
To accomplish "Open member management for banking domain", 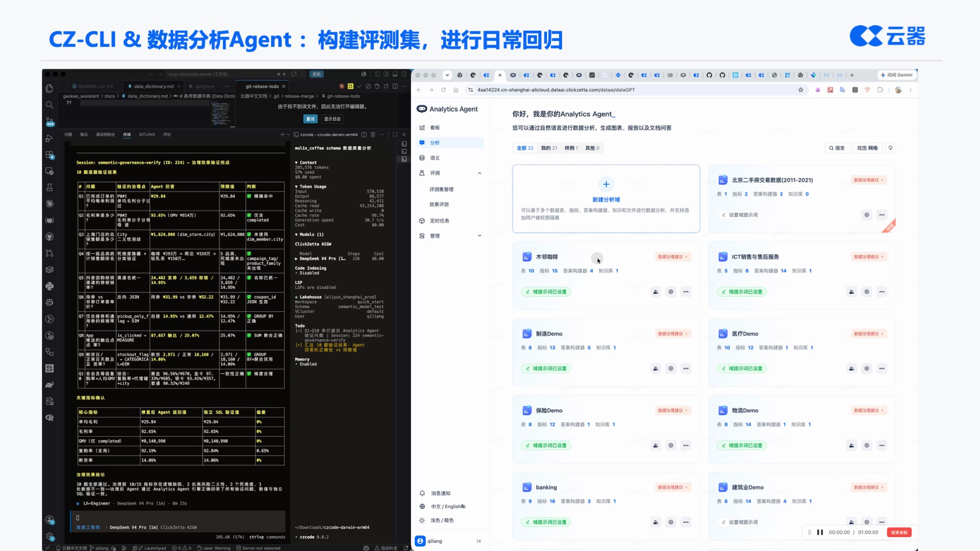I will pos(655,522).
